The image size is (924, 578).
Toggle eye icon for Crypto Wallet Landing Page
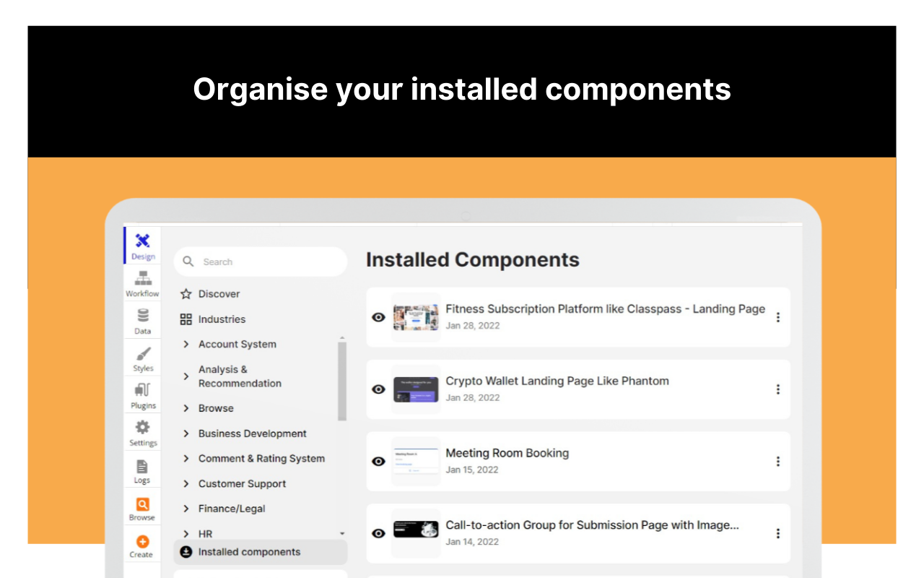click(378, 389)
